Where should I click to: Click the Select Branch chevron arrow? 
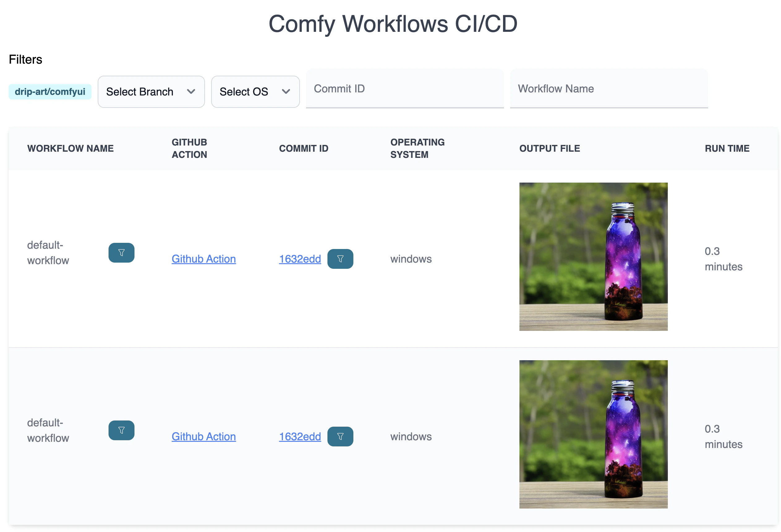191,92
